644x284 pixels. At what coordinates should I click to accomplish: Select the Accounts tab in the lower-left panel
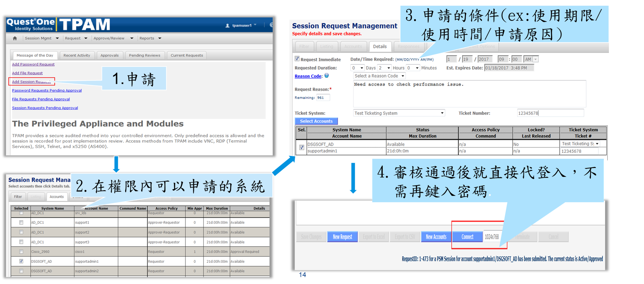[57, 197]
